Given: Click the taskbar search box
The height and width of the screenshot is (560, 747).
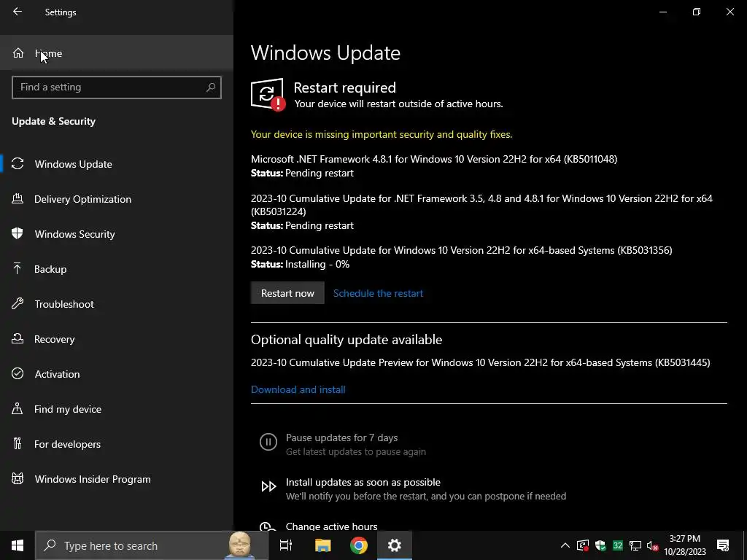Looking at the screenshot, I should pos(152,545).
